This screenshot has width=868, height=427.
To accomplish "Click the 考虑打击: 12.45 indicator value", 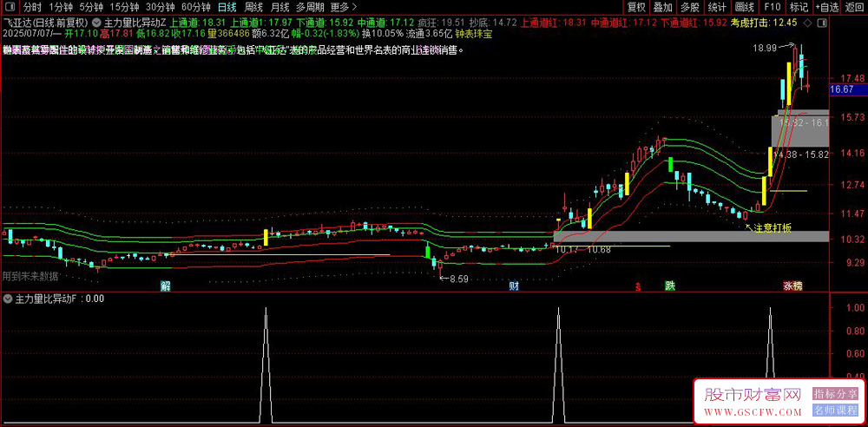I will tap(763, 23).
